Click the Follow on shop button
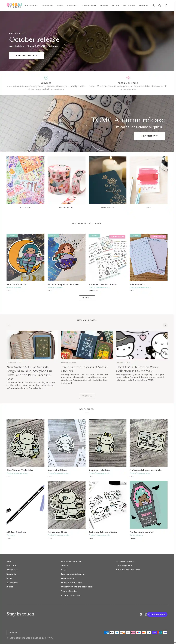The width and height of the screenshot is (176, 644). [157, 614]
